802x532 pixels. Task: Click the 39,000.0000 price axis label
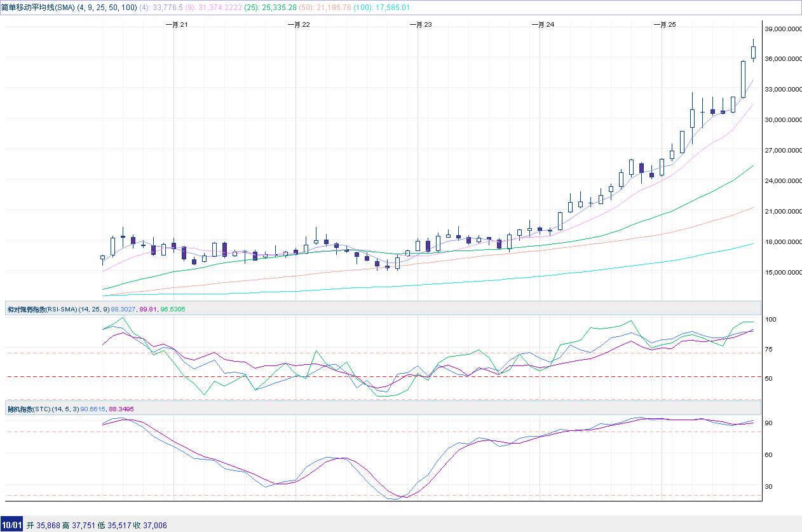(x=782, y=29)
